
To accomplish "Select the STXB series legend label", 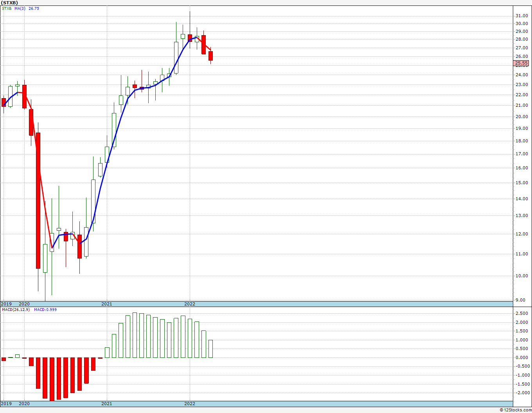I will point(7,8).
